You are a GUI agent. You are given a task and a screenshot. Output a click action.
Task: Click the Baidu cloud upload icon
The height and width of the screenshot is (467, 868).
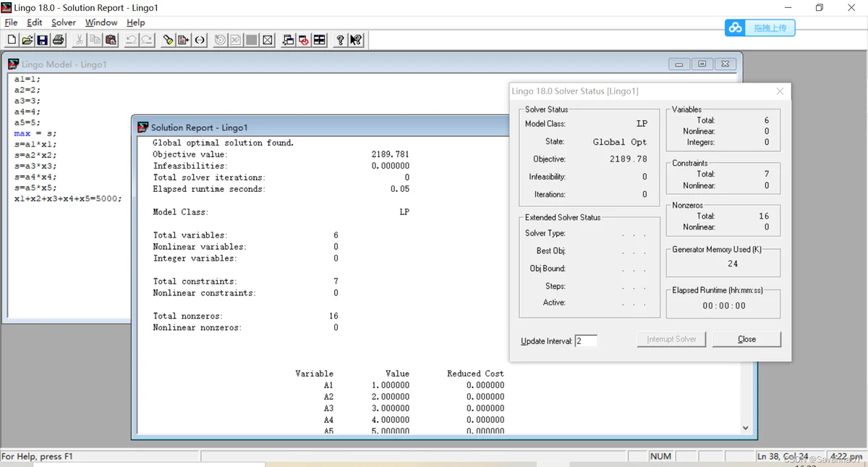(x=736, y=28)
